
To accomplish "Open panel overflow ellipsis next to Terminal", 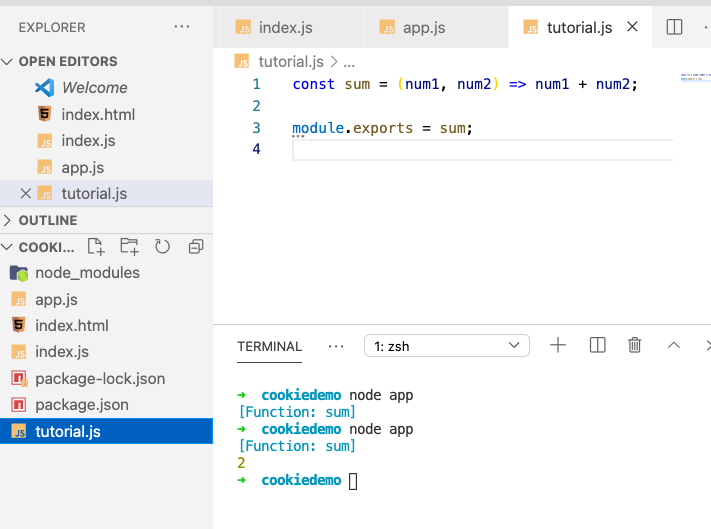I will point(336,346).
